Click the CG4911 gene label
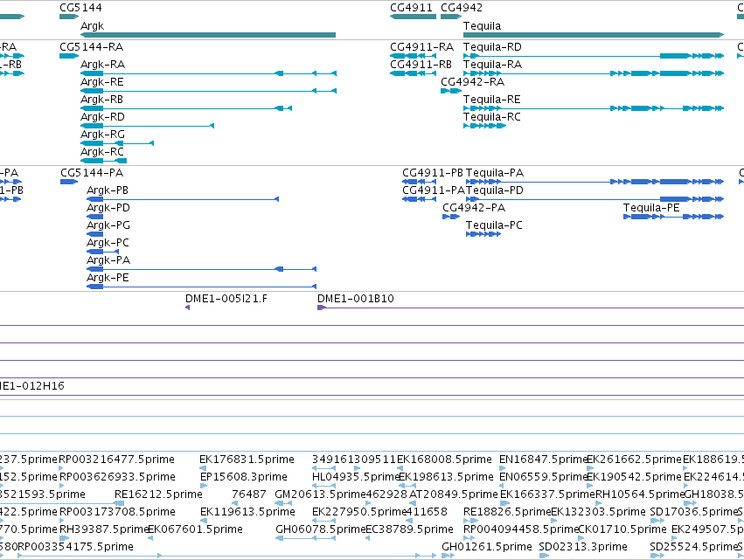This screenshot has width=744, height=560. tap(411, 8)
